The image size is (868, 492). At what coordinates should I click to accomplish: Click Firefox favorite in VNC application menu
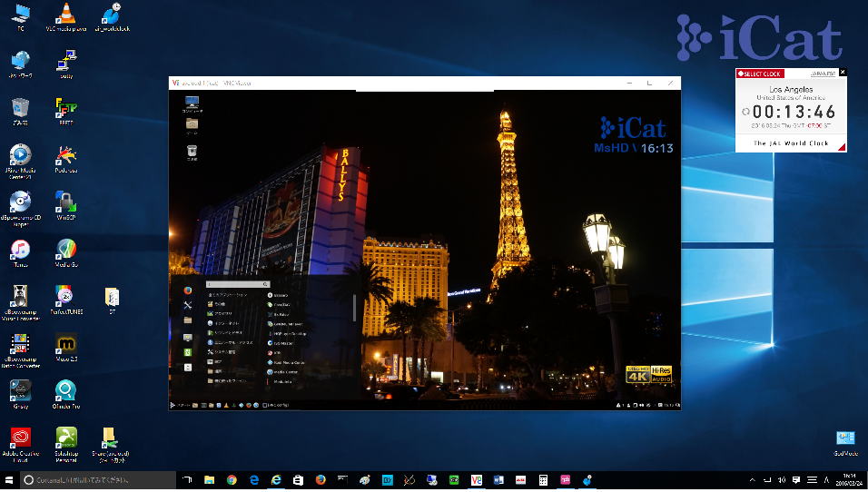click(x=188, y=290)
